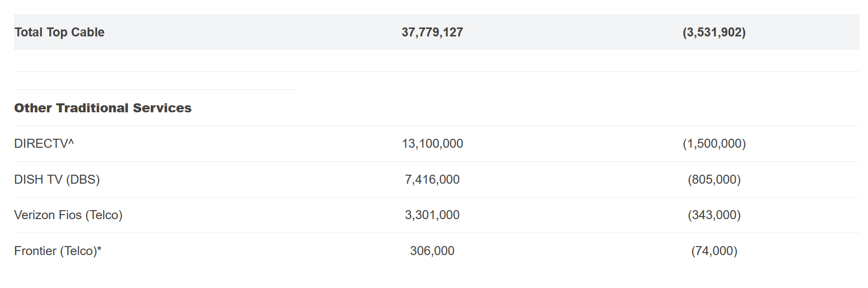Viewport: 868px width, 288px height.
Task: Select the (1,500,000) DIRECTV loss figure
Action: coord(714,144)
